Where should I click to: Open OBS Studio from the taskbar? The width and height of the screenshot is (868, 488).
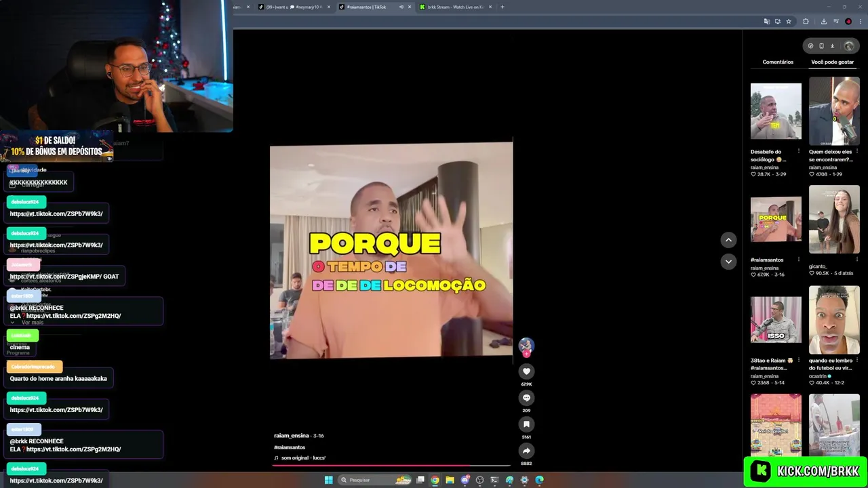pos(479,480)
